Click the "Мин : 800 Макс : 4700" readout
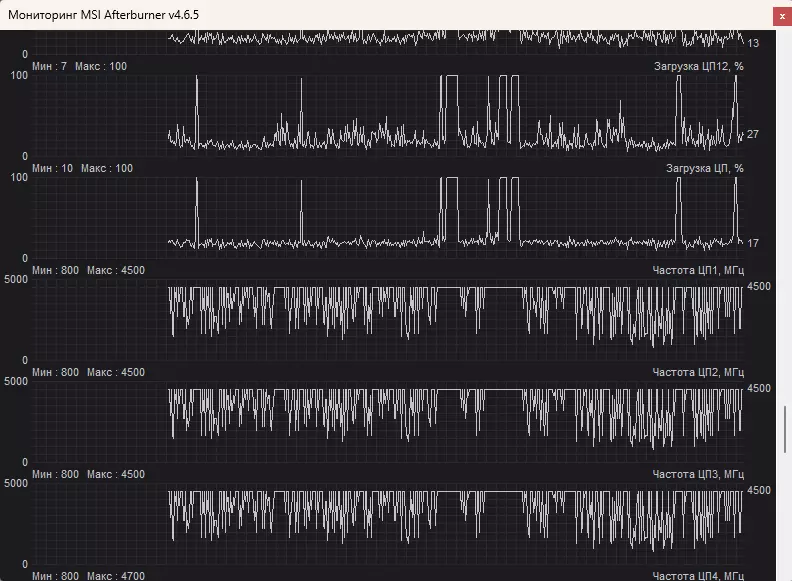 [88, 575]
